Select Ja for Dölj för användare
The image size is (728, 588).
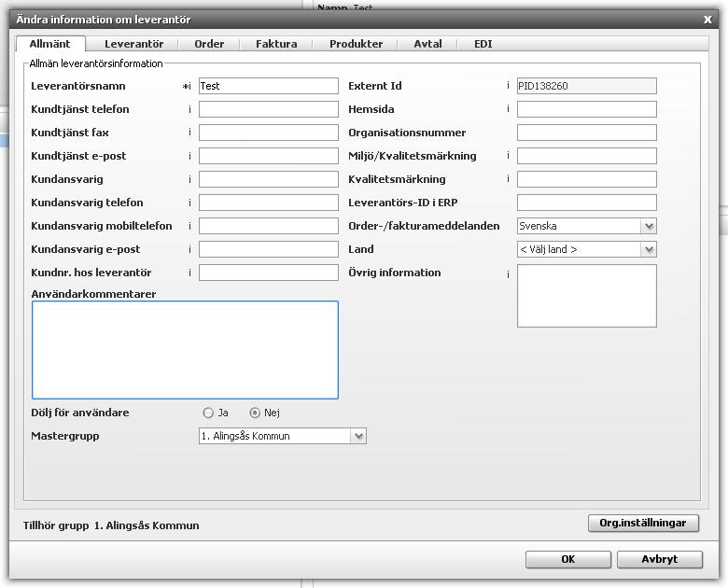[208, 413]
